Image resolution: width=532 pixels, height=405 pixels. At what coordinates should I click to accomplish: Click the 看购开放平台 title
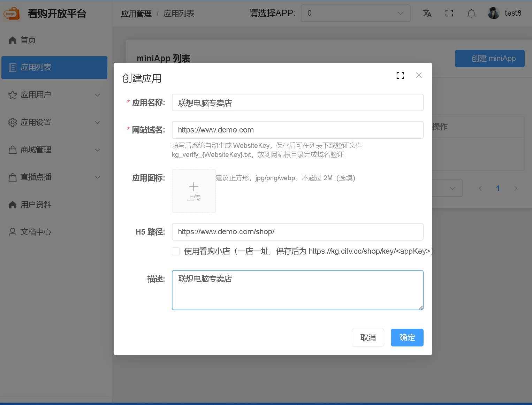point(57,14)
